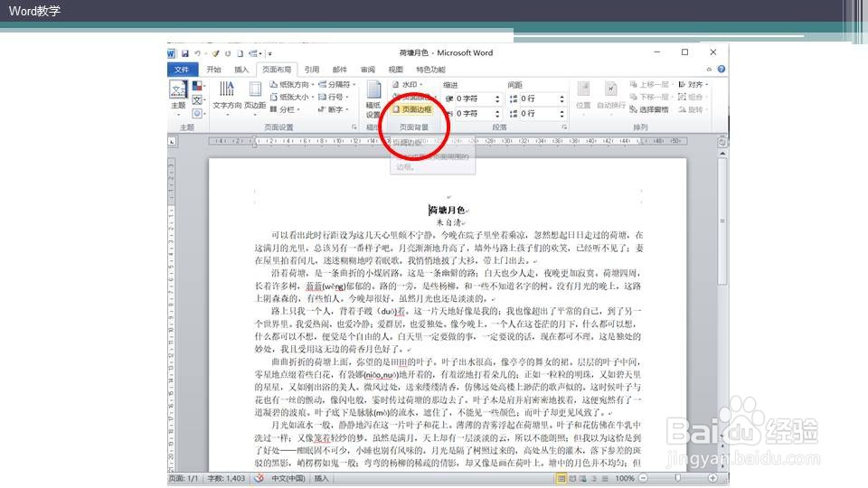
Task: Adjust spacing after spinner arrows
Action: [561, 114]
